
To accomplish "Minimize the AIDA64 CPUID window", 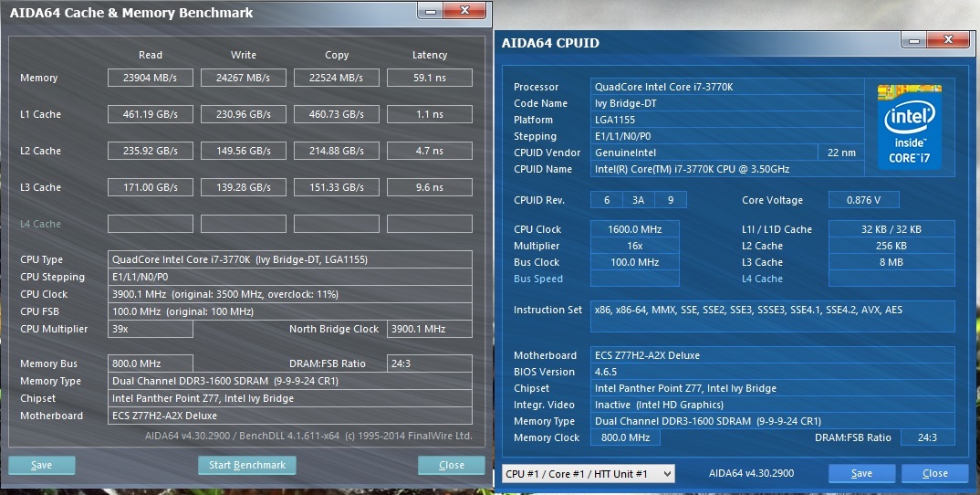I will 913,41.
